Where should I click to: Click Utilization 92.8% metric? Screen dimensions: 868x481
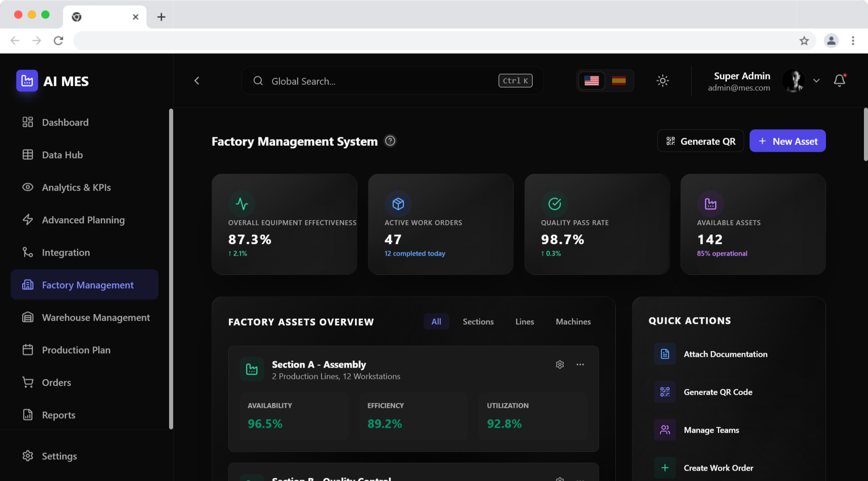[533, 416]
